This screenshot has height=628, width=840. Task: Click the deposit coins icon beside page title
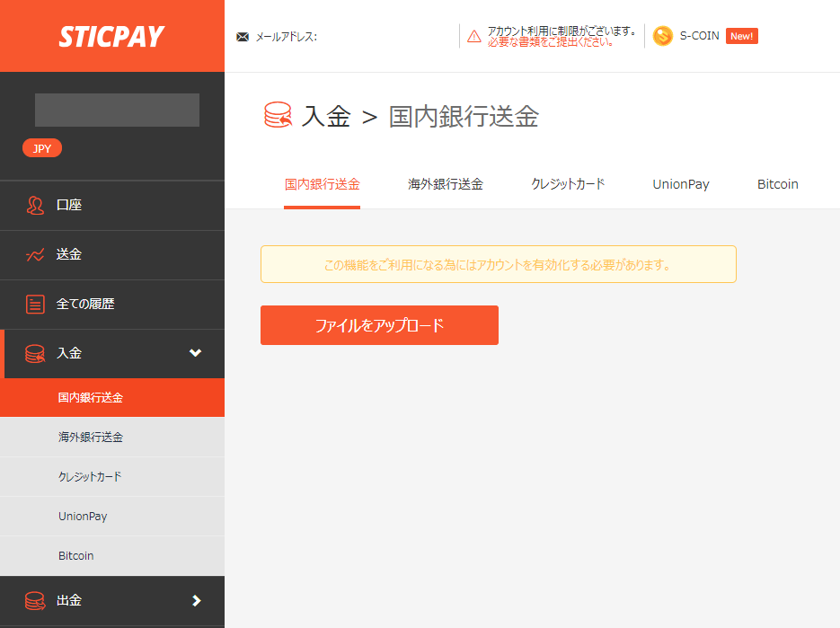click(278, 115)
